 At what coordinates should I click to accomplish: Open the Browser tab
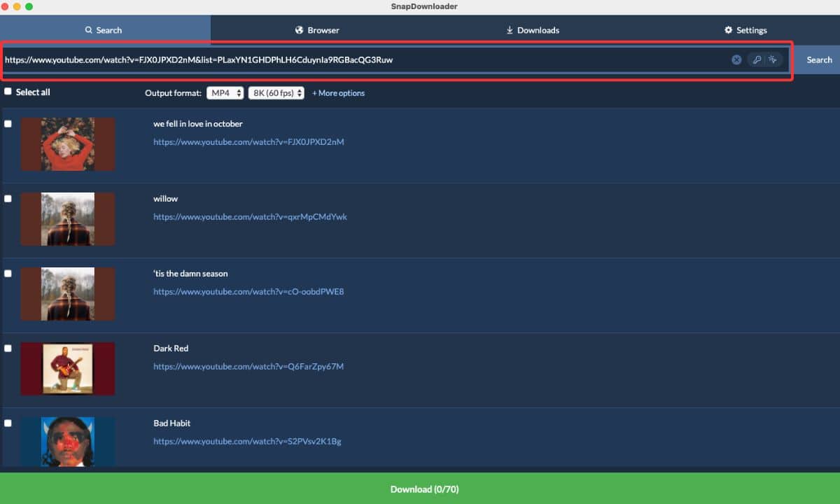317,30
